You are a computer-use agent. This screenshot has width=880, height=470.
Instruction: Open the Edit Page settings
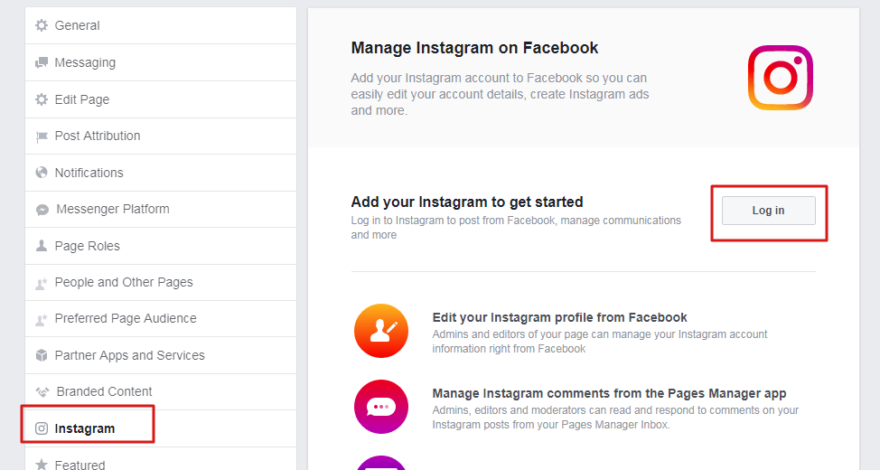(x=161, y=99)
